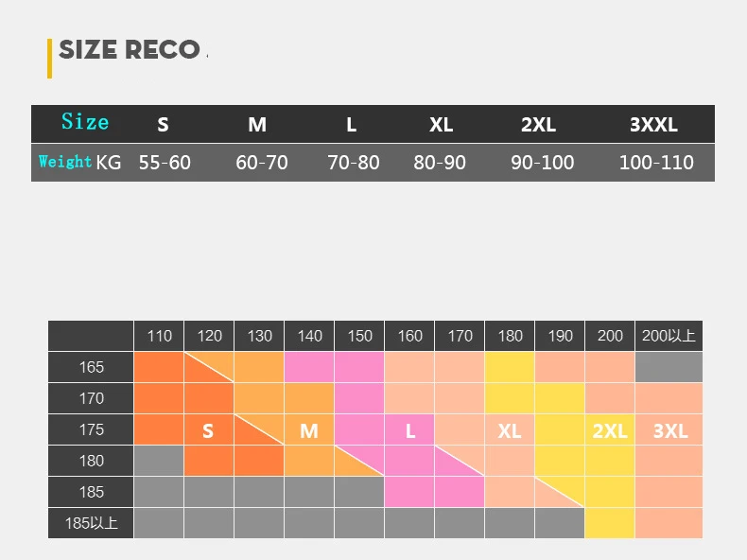The image size is (747, 560).
Task: Click the 165 height row header
Action: click(92, 367)
